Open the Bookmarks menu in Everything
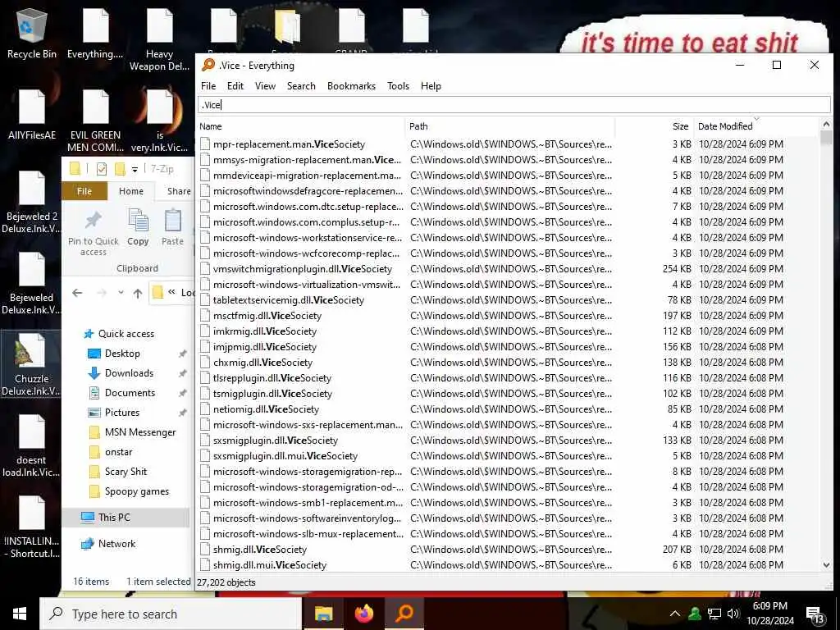Screen dimensions: 840x630 (x=351, y=85)
